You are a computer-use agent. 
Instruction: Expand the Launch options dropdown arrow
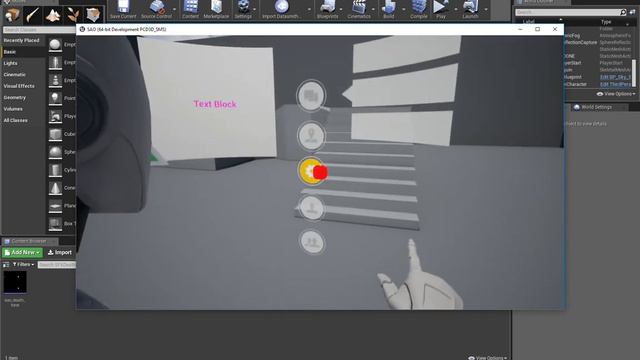click(x=486, y=9)
